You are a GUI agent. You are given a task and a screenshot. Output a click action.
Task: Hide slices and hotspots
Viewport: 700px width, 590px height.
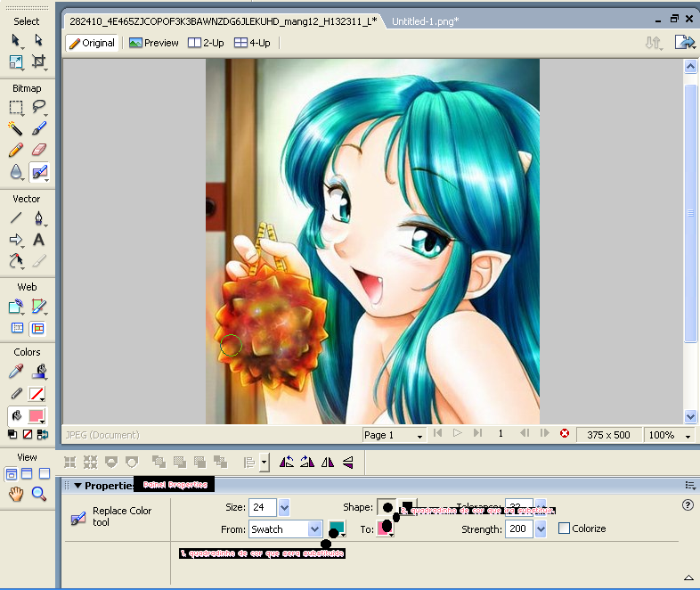[x=17, y=328]
